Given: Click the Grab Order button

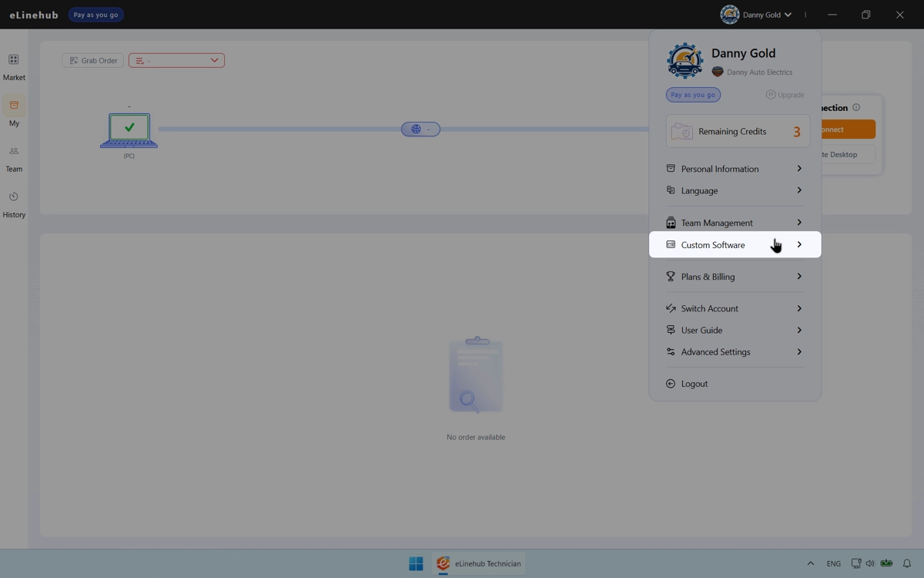Looking at the screenshot, I should 92,60.
